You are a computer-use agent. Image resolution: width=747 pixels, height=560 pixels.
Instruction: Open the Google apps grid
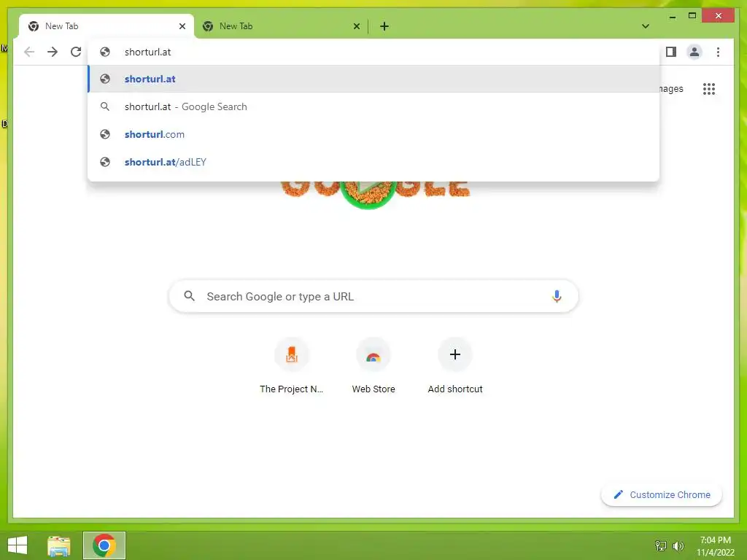(709, 89)
